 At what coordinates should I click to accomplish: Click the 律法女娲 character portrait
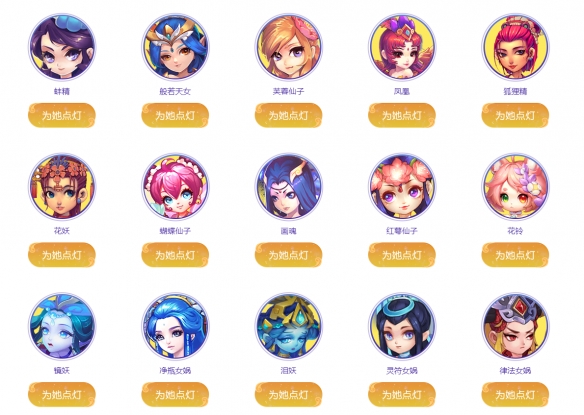(x=515, y=326)
